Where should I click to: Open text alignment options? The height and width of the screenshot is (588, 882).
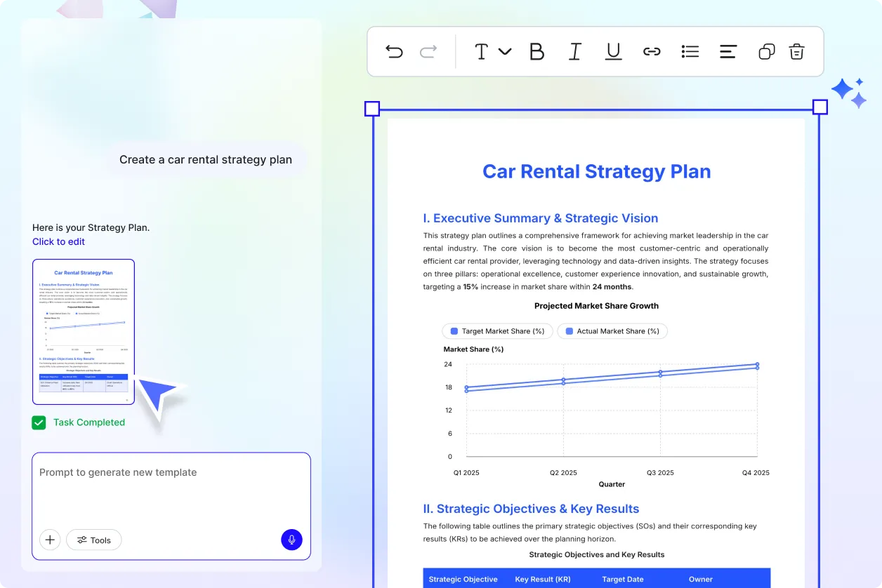(728, 51)
